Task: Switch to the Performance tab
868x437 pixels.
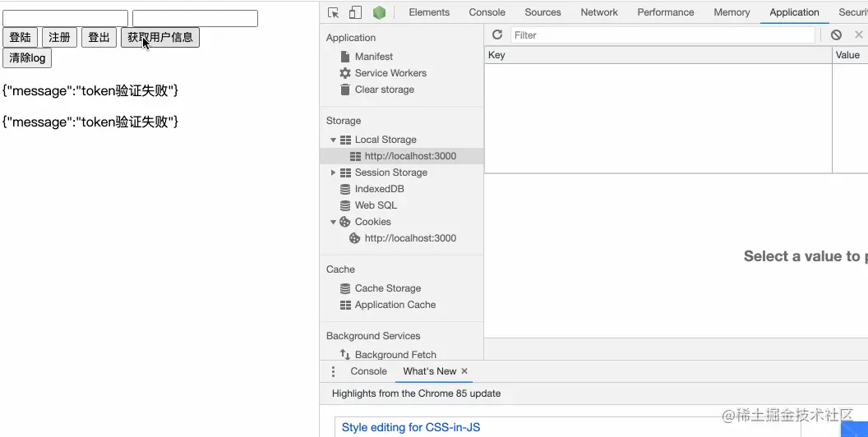Action: pyautogui.click(x=666, y=12)
